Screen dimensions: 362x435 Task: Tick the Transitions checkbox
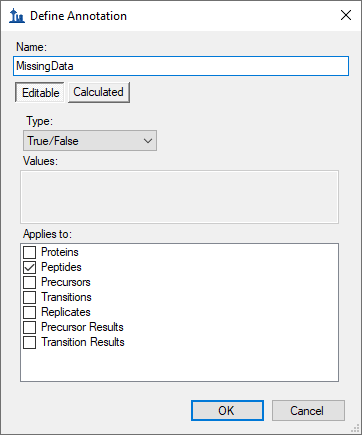(x=30, y=297)
